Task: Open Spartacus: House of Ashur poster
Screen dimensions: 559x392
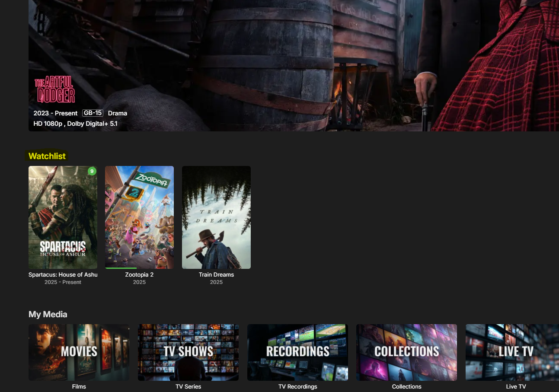Action: click(63, 217)
